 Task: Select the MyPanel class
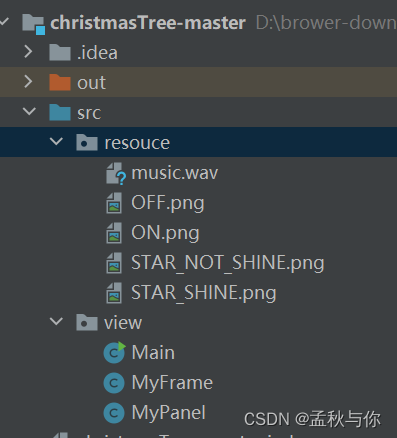(x=168, y=413)
